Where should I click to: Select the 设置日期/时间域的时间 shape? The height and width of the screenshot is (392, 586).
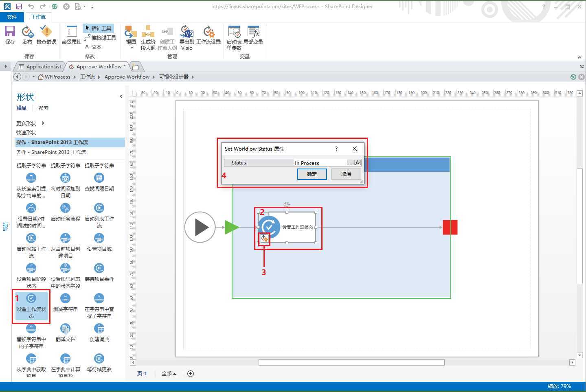tap(31, 215)
